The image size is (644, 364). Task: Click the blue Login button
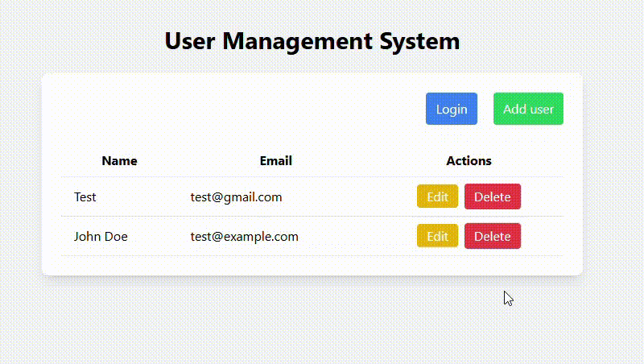coord(452,109)
